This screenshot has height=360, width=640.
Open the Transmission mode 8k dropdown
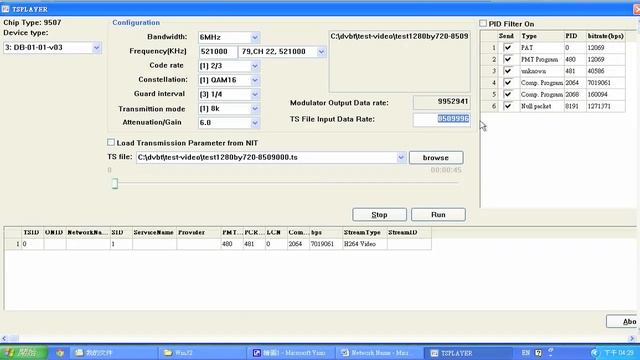click(255, 109)
